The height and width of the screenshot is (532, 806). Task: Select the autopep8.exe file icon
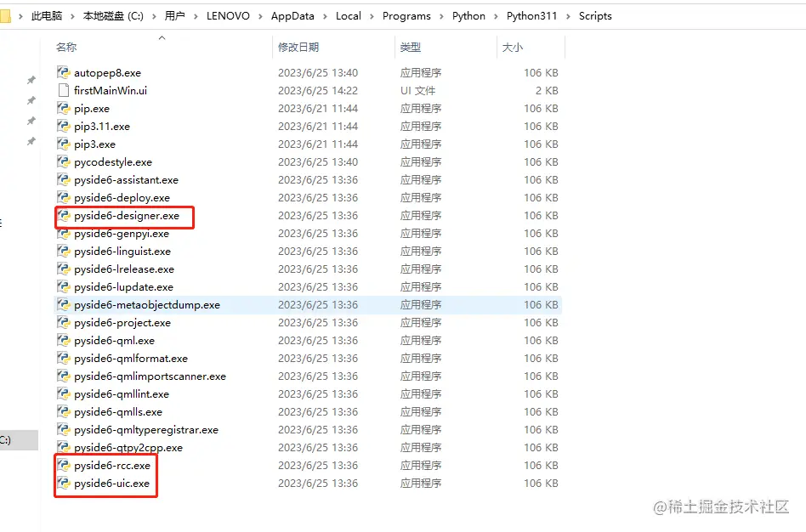(63, 72)
